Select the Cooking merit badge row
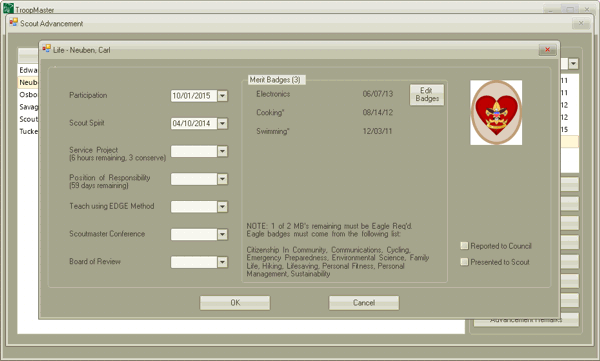Image resolution: width=600 pixels, height=361 pixels. pos(324,113)
